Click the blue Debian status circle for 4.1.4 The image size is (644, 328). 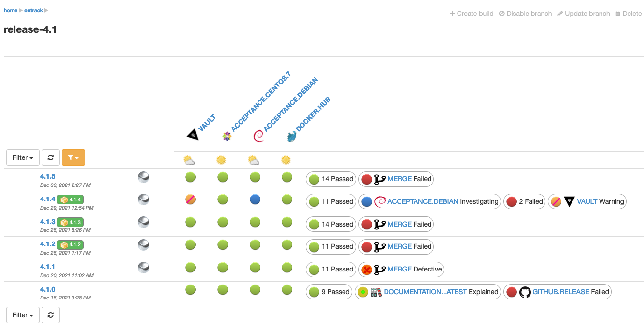[255, 199]
